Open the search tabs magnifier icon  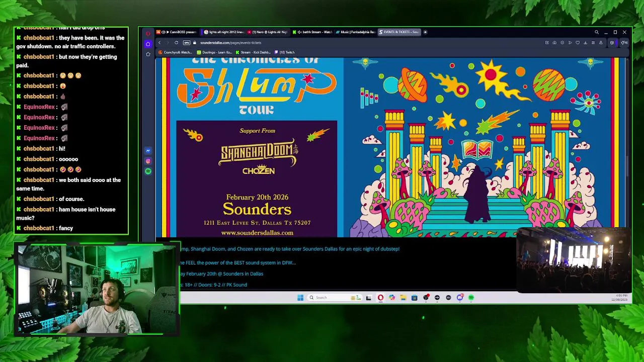coord(597,32)
